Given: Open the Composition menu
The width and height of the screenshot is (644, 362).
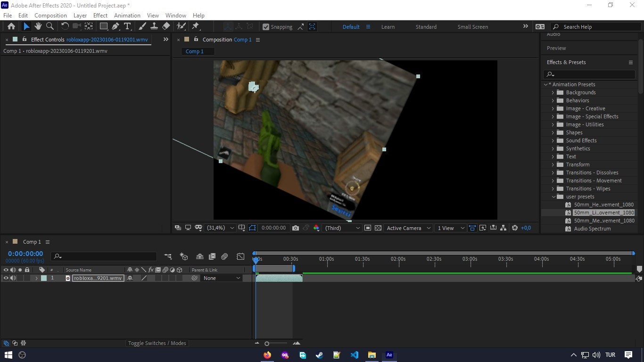Looking at the screenshot, I should (x=50, y=15).
